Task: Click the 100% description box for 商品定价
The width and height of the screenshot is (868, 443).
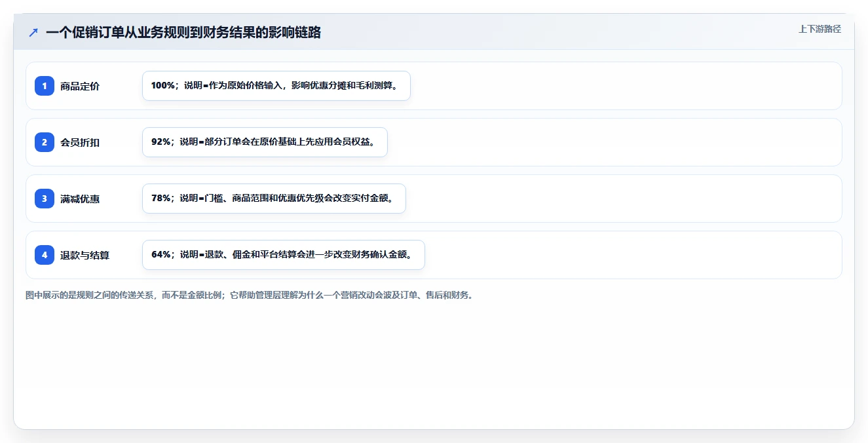Action: [x=276, y=86]
